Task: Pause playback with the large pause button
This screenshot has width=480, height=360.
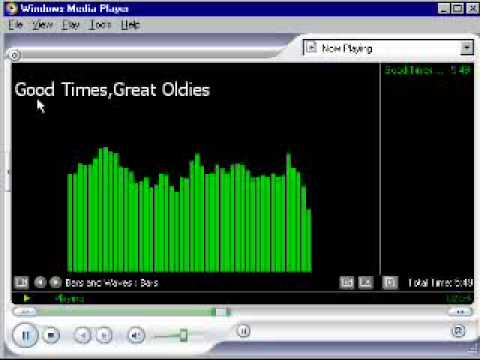Action: (25, 335)
